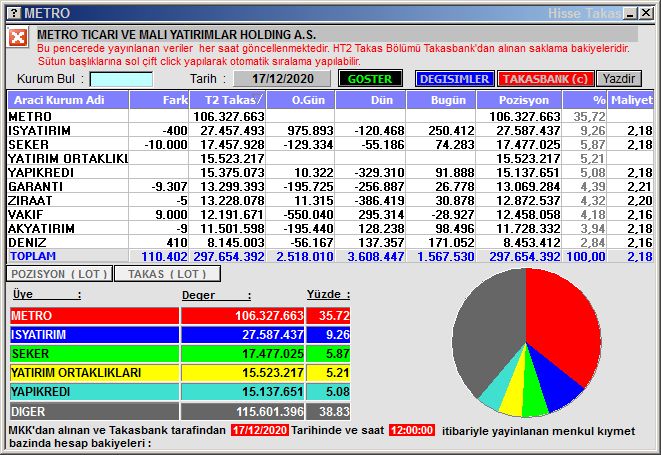
Task: Select GARANTI row name in table
Action: coord(35,186)
